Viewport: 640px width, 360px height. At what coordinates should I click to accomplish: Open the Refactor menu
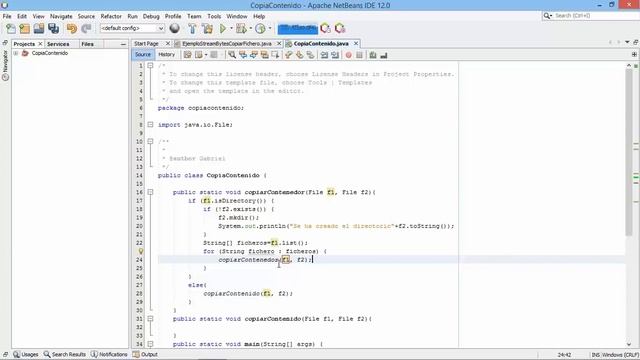(x=111, y=16)
